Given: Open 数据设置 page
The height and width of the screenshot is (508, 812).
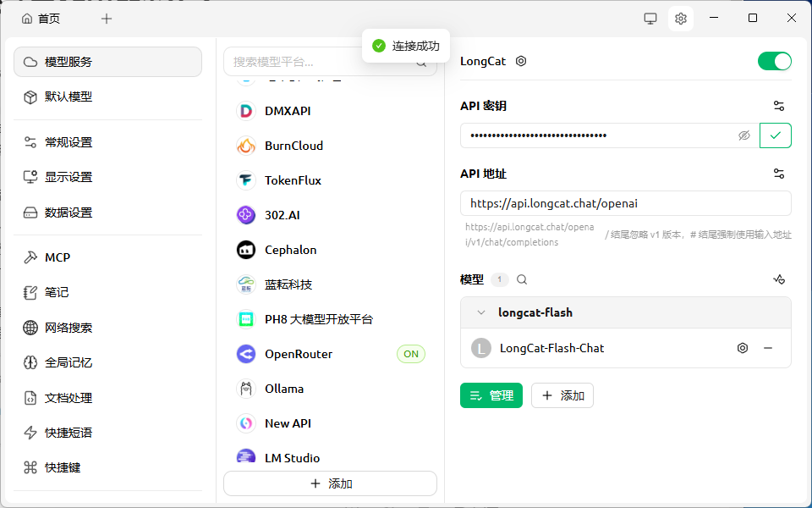Looking at the screenshot, I should pos(107,213).
